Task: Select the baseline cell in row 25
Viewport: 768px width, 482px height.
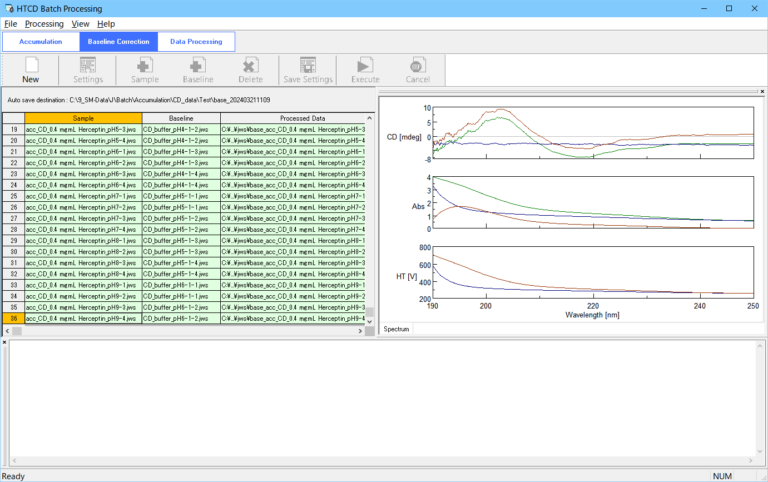Action: (181, 196)
